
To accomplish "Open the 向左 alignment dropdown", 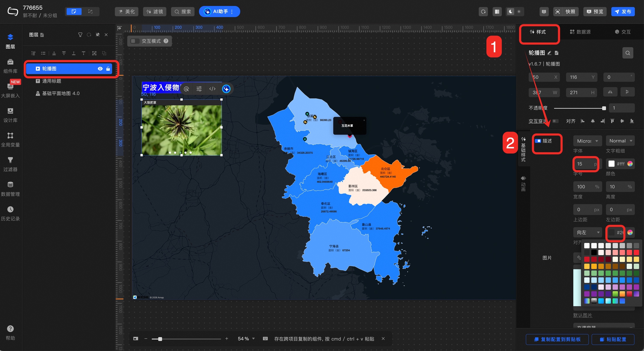I will 587,233.
